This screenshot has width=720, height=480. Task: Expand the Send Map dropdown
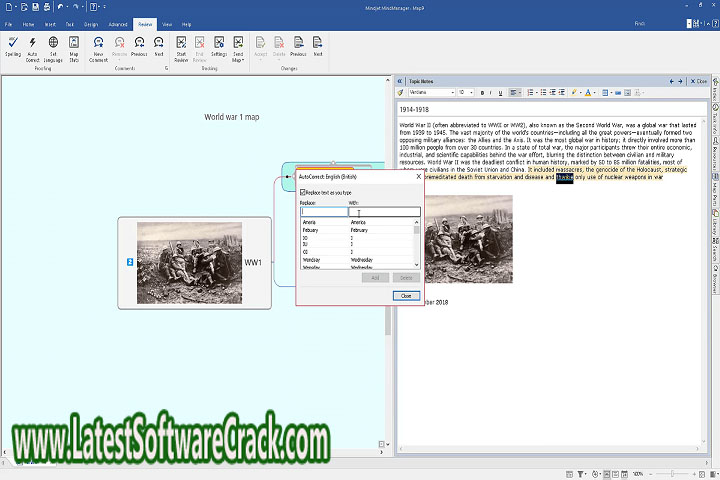[x=239, y=46]
